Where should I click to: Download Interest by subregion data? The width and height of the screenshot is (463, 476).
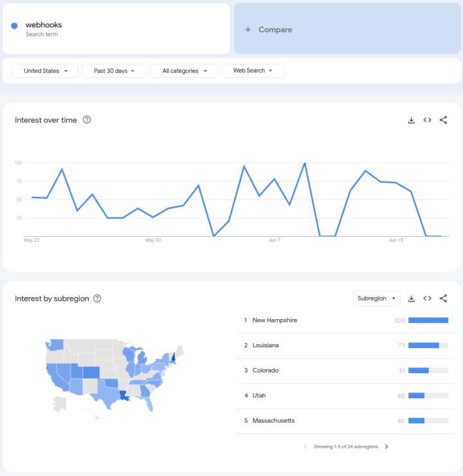pyautogui.click(x=412, y=298)
